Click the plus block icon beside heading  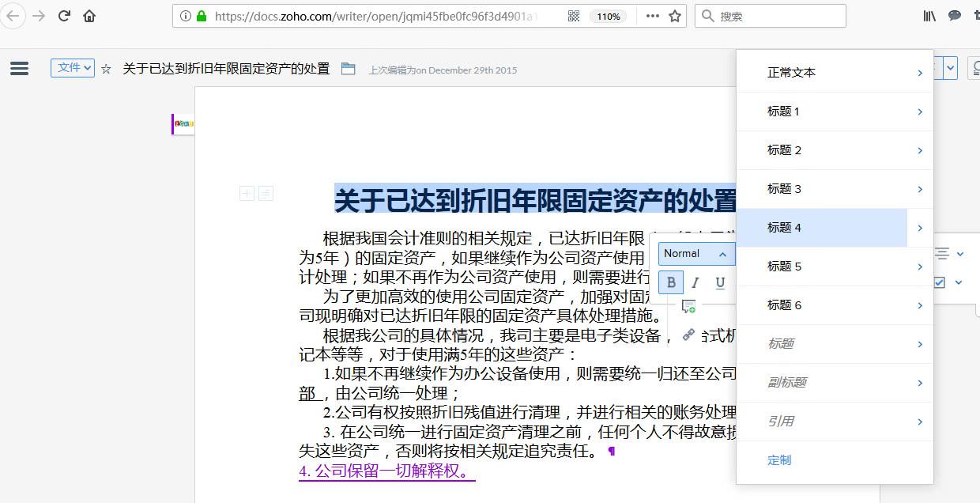click(x=247, y=193)
